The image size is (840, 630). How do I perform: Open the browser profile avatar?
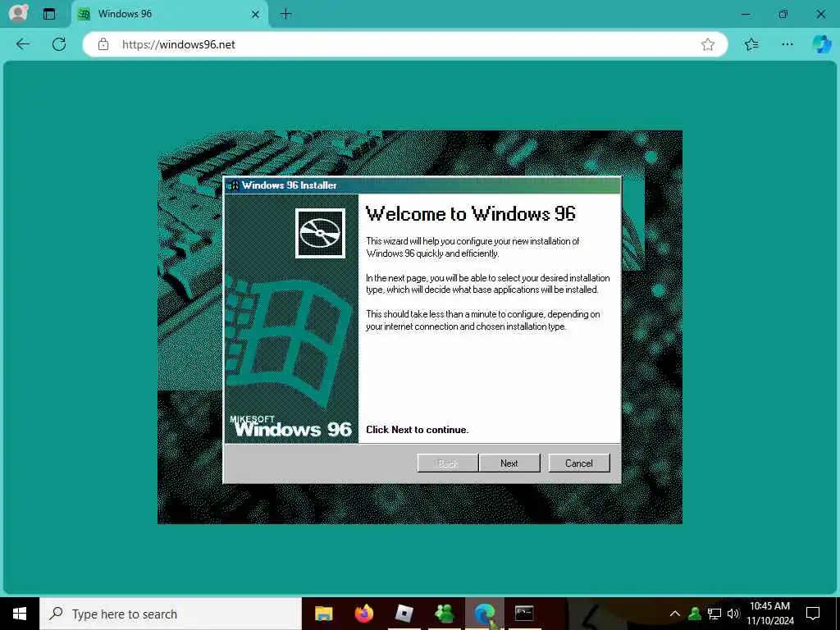pos(18,13)
